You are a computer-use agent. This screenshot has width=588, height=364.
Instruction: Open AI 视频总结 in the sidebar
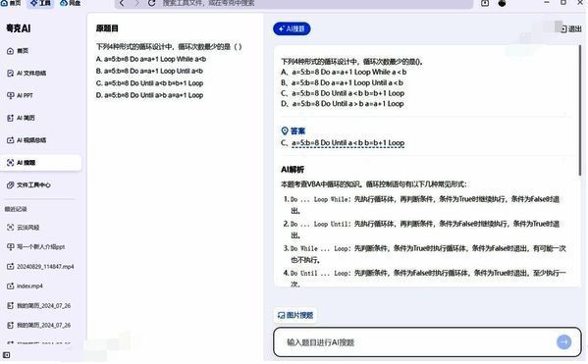click(40, 140)
